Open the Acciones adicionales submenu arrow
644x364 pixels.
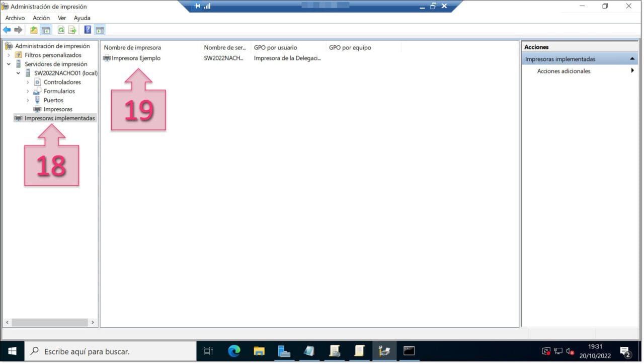[632, 71]
